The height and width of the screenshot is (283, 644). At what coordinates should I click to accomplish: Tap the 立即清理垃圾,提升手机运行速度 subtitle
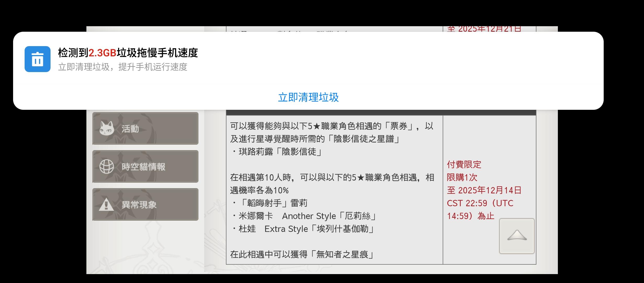click(123, 67)
